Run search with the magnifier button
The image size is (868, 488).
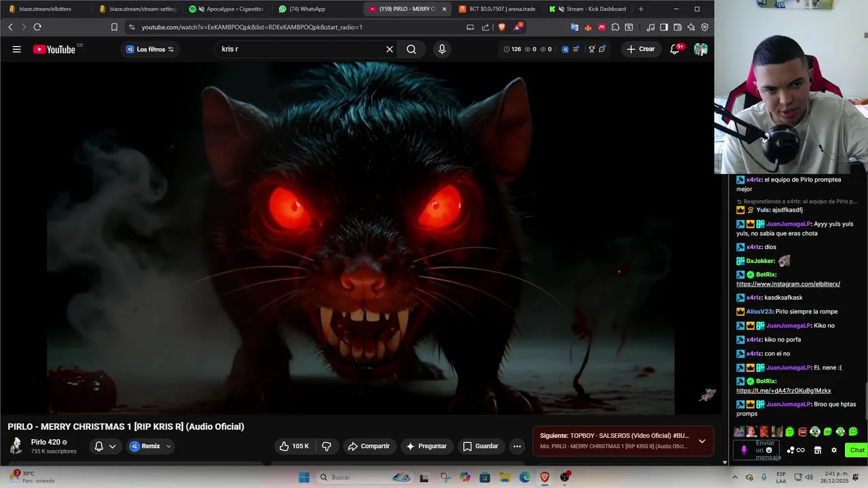(x=411, y=49)
